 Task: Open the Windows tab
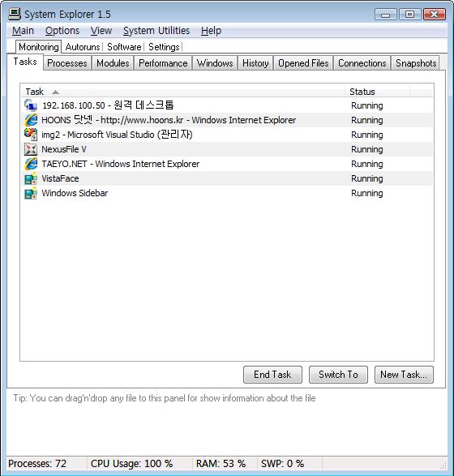[215, 63]
